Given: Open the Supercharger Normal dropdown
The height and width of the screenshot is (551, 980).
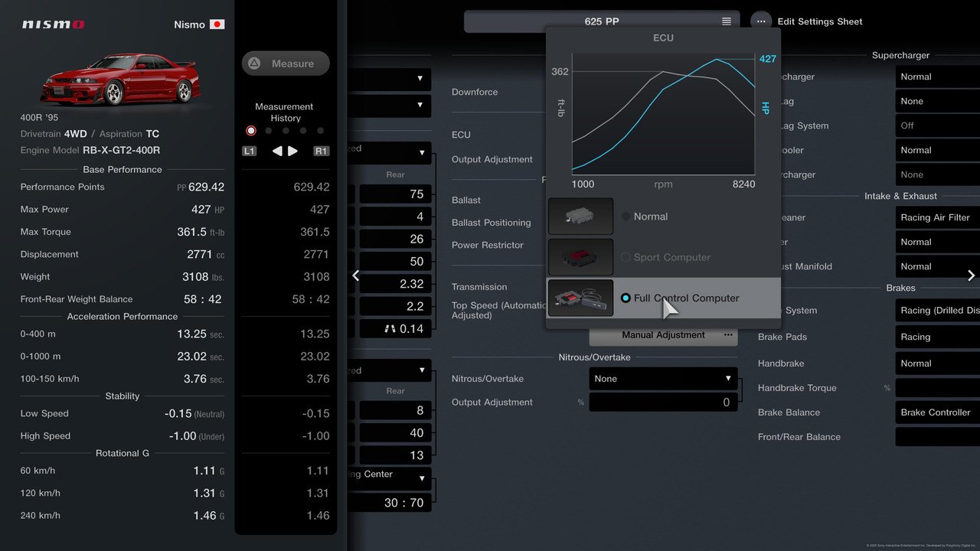Looking at the screenshot, I should (938, 77).
